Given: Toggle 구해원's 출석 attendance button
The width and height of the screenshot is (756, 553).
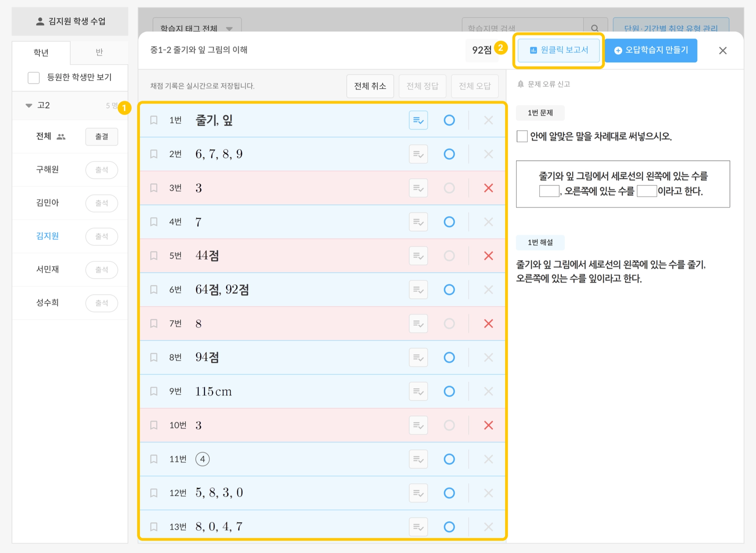Looking at the screenshot, I should click(x=101, y=170).
